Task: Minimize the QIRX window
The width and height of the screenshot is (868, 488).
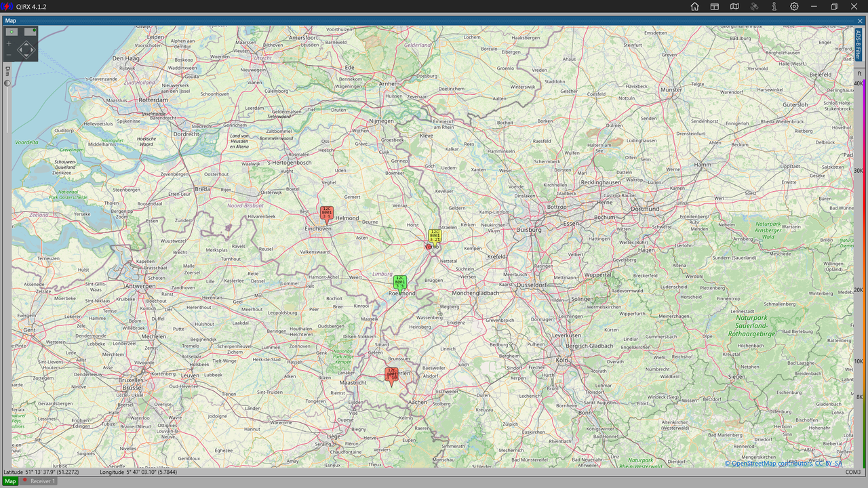Action: pyautogui.click(x=814, y=7)
